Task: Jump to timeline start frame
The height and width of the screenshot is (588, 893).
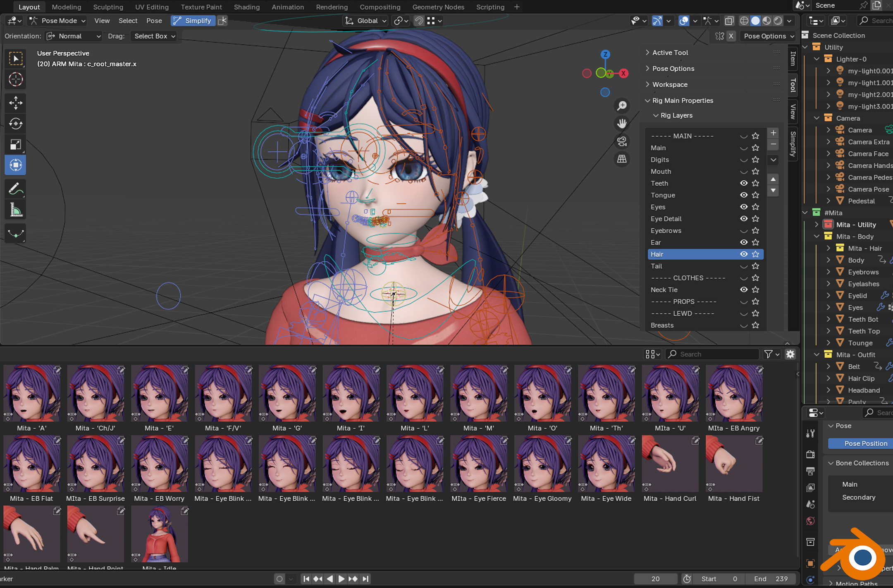Action: pos(306,579)
